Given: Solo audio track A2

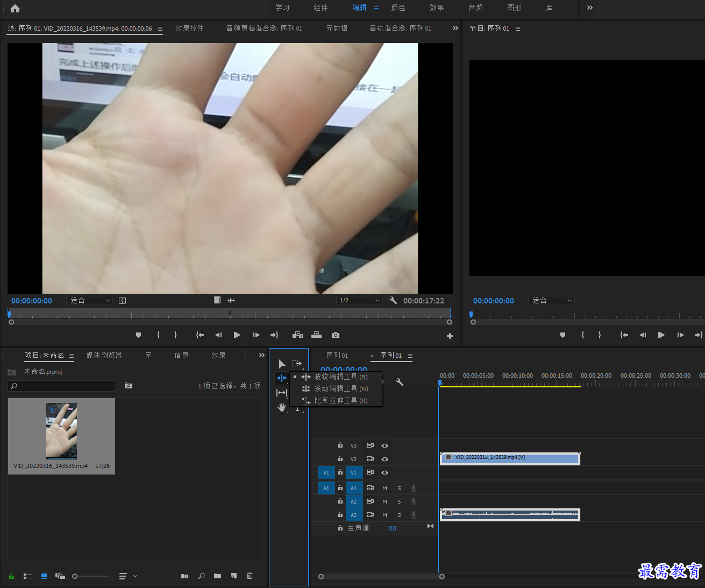Looking at the screenshot, I should coord(399,502).
